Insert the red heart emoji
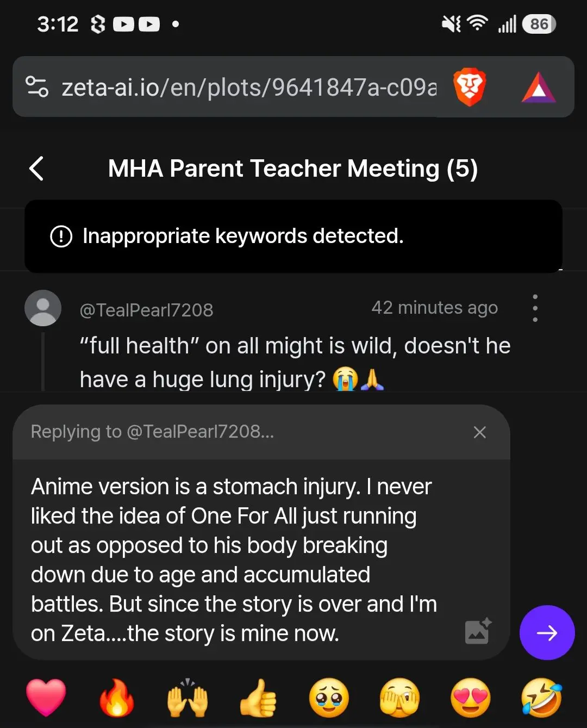 pyautogui.click(x=46, y=698)
